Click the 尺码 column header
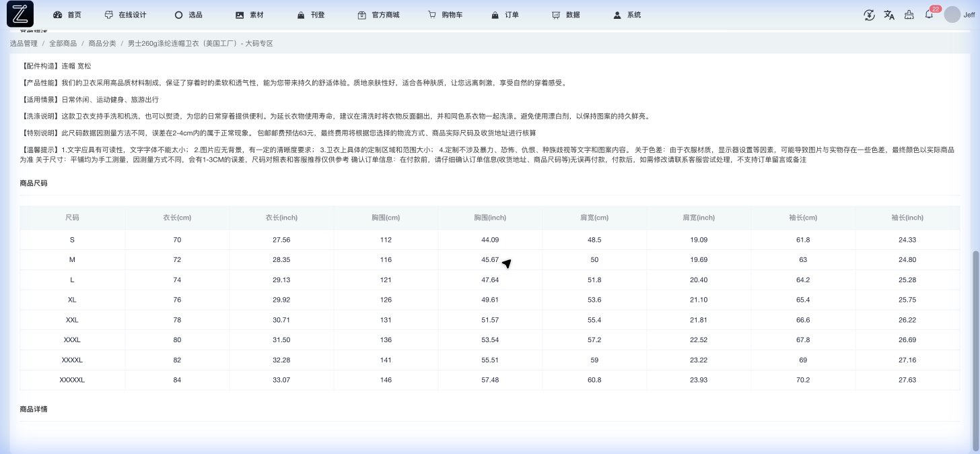The height and width of the screenshot is (454, 980). pos(72,218)
